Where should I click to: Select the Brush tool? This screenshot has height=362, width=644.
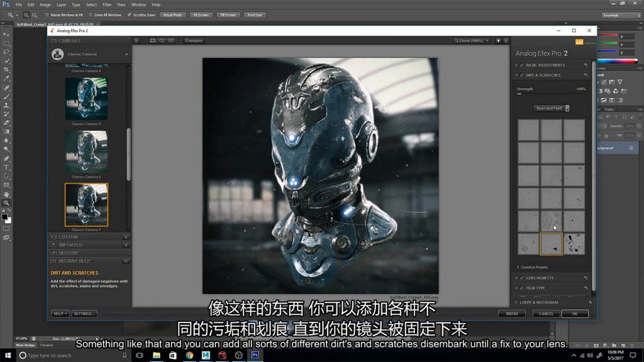pos(6,96)
